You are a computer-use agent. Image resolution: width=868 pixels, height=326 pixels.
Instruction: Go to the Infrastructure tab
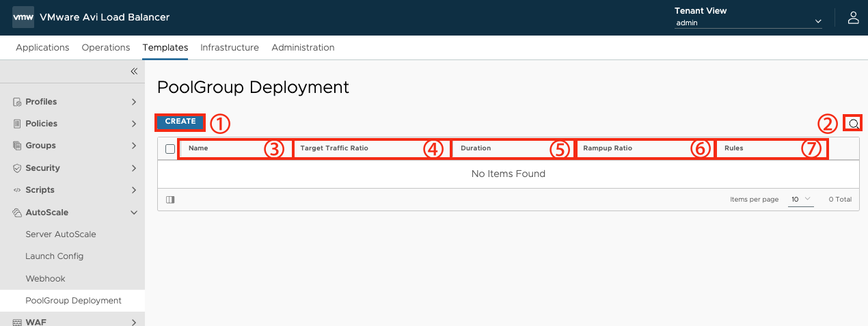[230, 48]
